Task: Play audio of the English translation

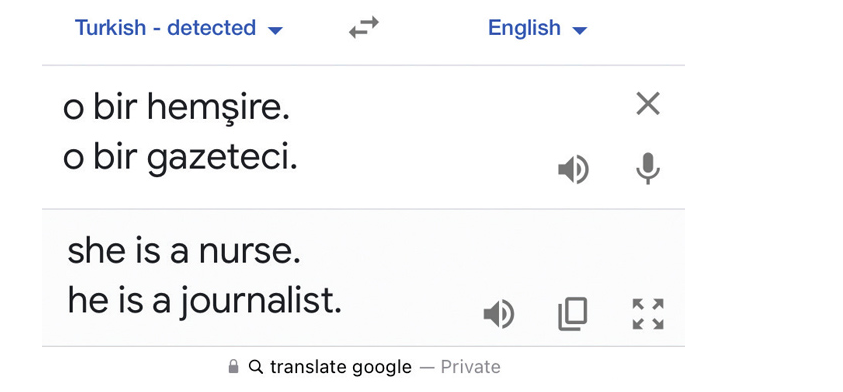Action: click(x=499, y=314)
